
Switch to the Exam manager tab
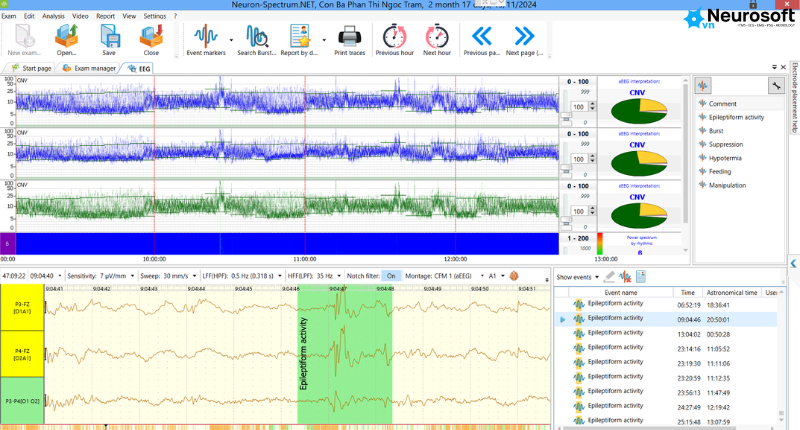(x=89, y=68)
